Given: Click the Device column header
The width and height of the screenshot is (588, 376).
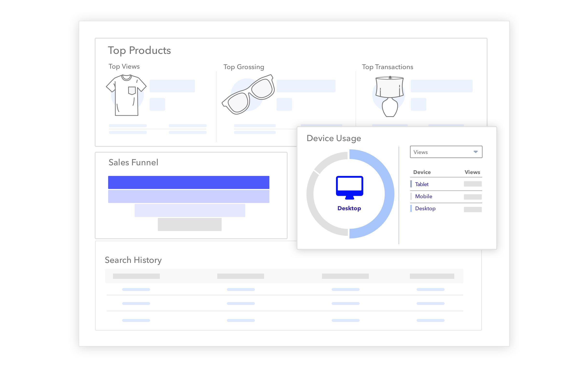Looking at the screenshot, I should [x=422, y=172].
